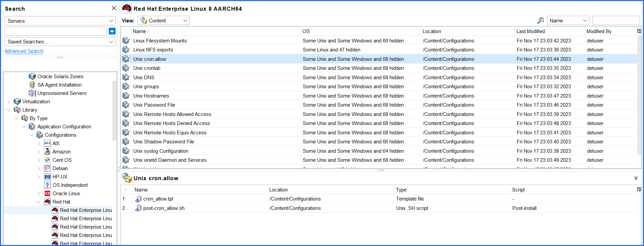Click the cron_allow.tpl file icon

[x=138, y=199]
